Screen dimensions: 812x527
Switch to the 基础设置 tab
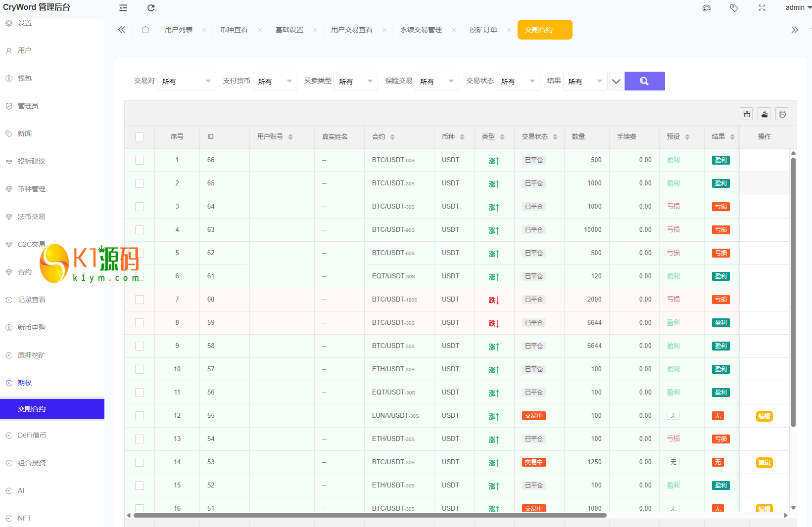coord(289,30)
